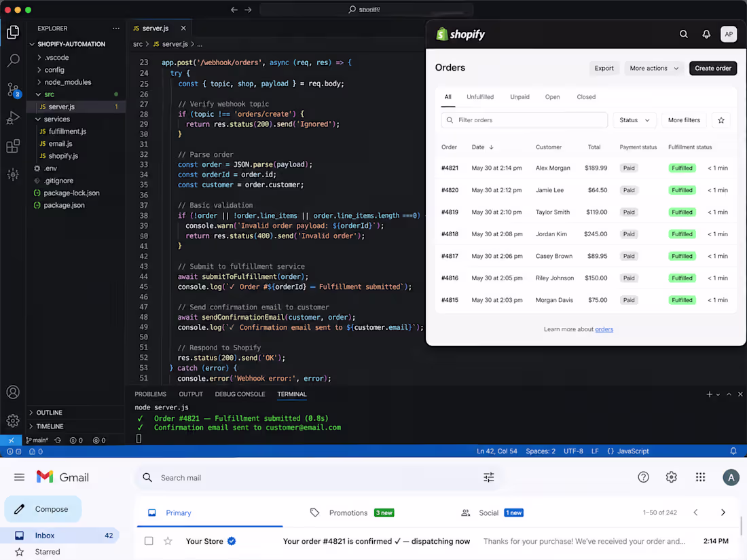Open the AP account avatar in Shopify
The width and height of the screenshot is (747, 560).
coord(729,34)
